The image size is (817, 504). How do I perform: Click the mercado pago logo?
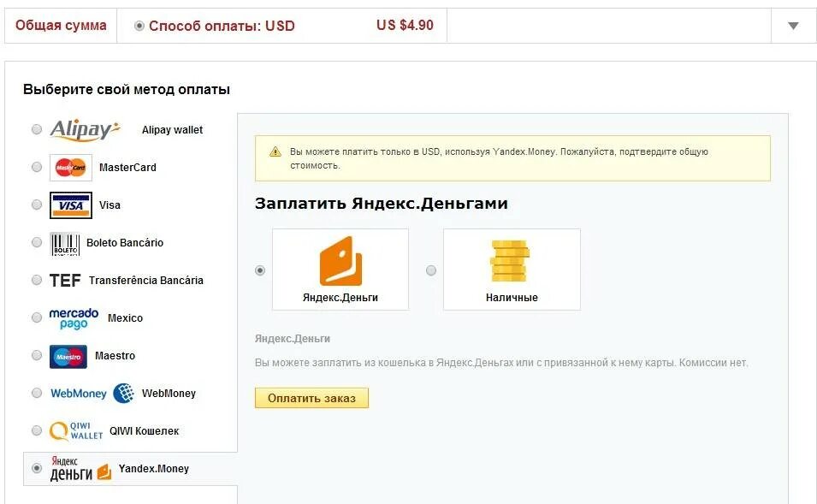74,318
